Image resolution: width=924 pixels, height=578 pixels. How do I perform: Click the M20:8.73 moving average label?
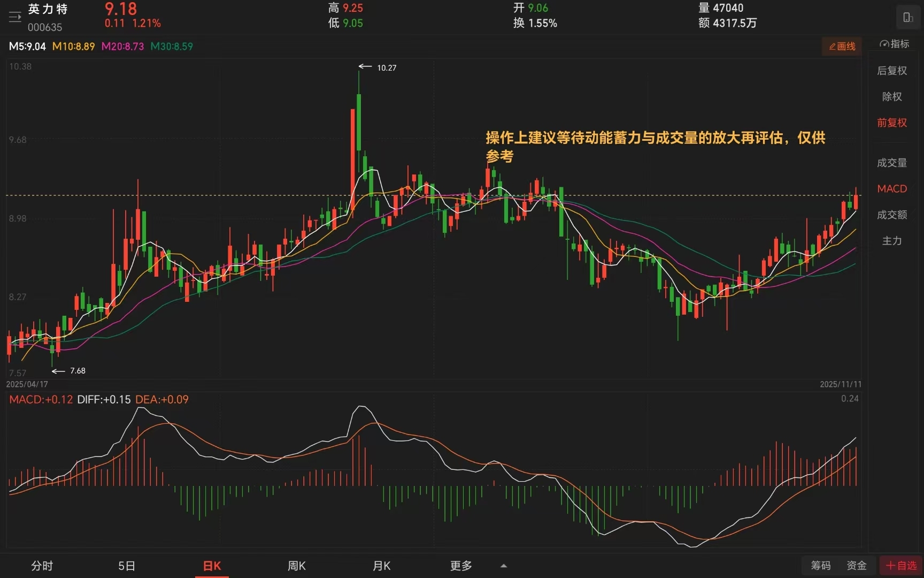[122, 47]
